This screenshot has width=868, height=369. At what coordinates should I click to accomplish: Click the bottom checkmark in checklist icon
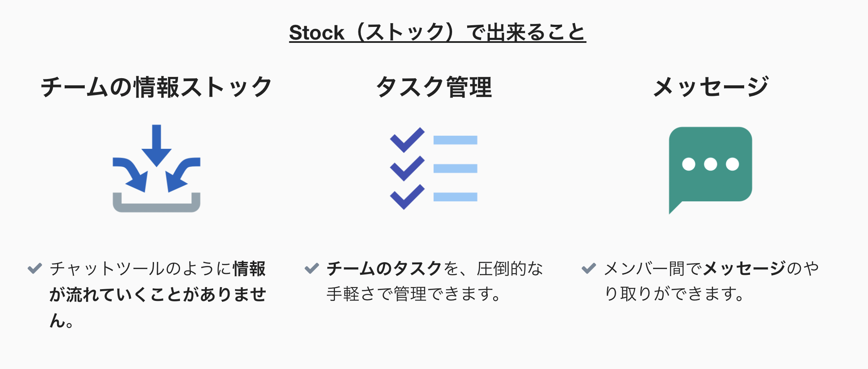coord(407,197)
